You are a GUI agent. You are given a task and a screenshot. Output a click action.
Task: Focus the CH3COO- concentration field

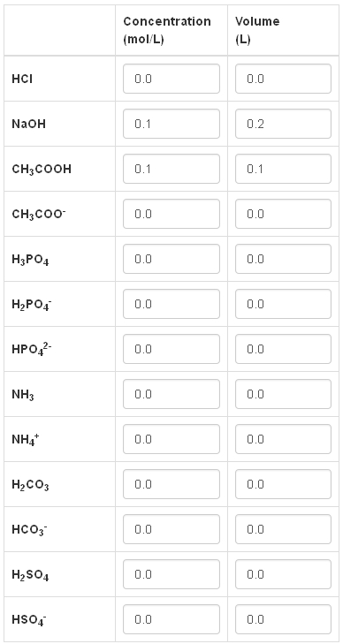(x=171, y=214)
